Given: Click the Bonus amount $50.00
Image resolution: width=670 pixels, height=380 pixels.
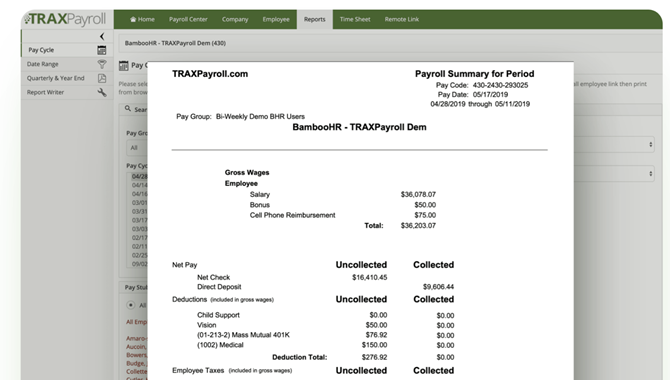Looking at the screenshot, I should (425, 205).
